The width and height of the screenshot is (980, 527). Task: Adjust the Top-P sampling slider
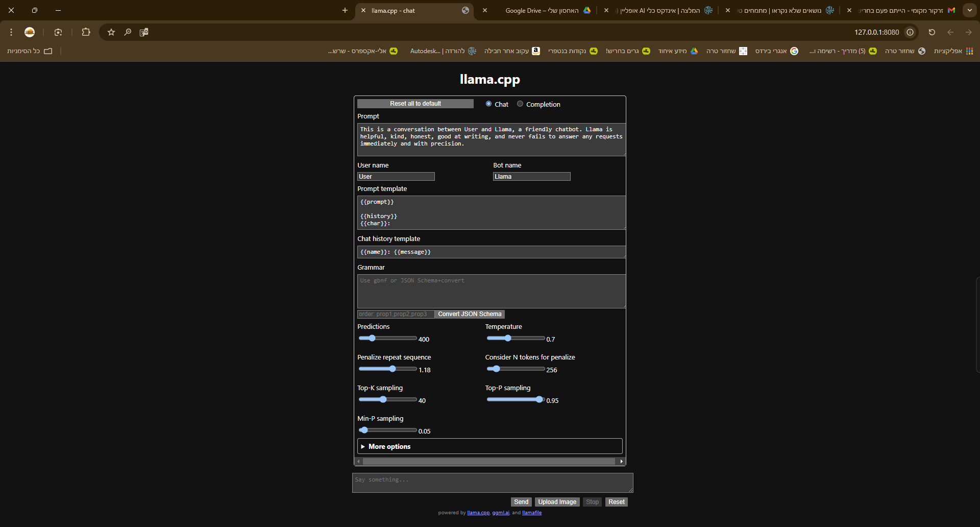[516, 399]
